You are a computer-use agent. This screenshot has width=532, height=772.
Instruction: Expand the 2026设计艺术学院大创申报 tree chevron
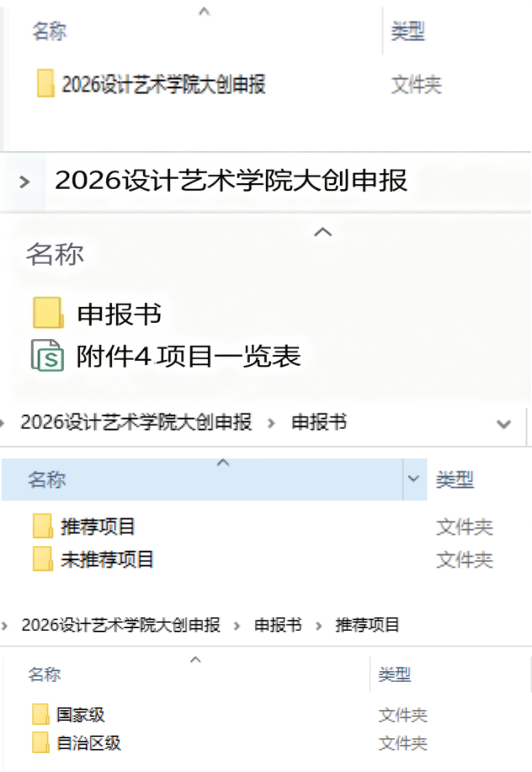tap(24, 182)
